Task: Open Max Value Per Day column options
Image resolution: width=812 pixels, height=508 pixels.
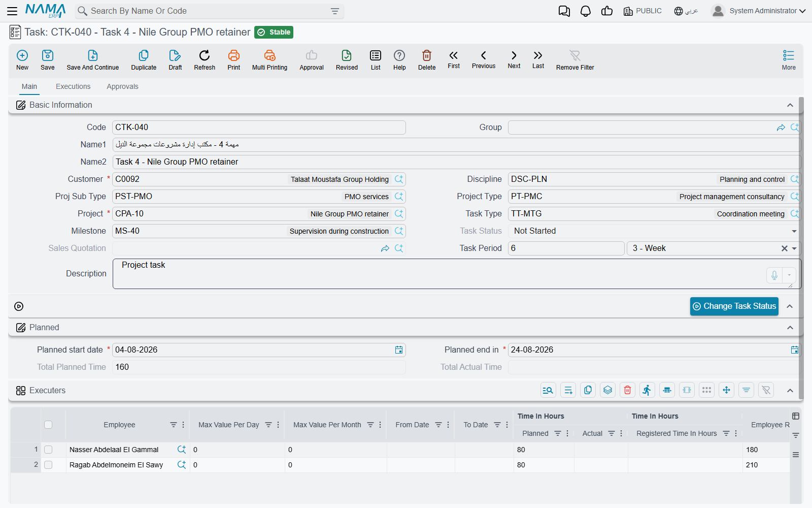Action: pyautogui.click(x=278, y=425)
